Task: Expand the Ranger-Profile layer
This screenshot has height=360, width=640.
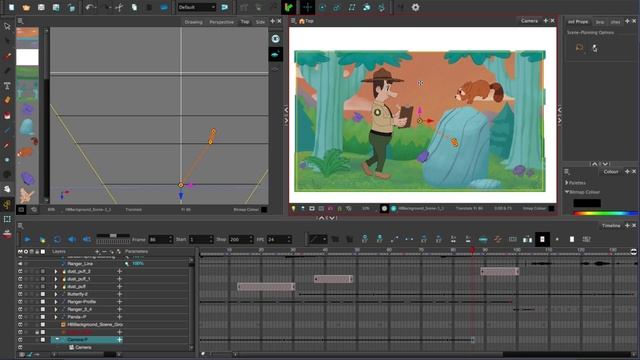Action: (56, 302)
